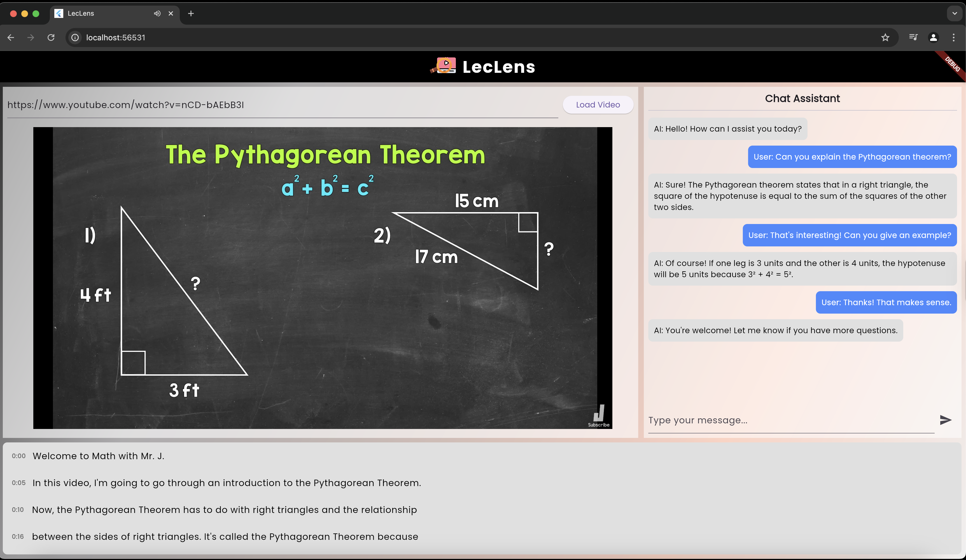Select transcript line at 0:16
The width and height of the screenshot is (966, 560).
225,536
